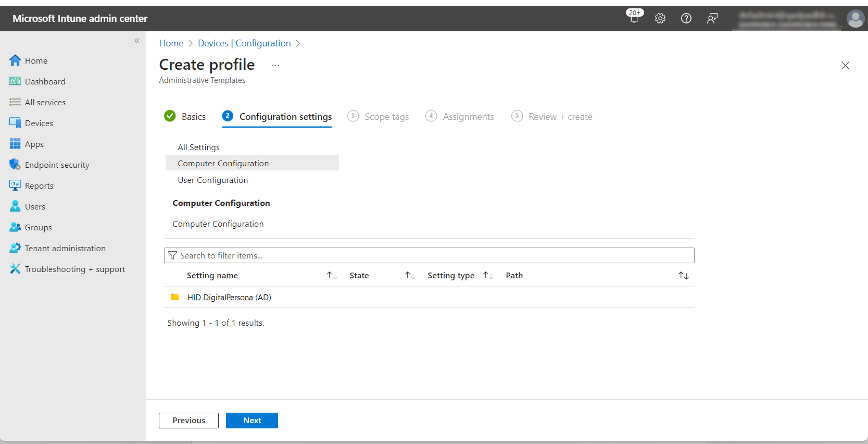Sort the list by State column
The width and height of the screenshot is (868, 444).
click(410, 276)
